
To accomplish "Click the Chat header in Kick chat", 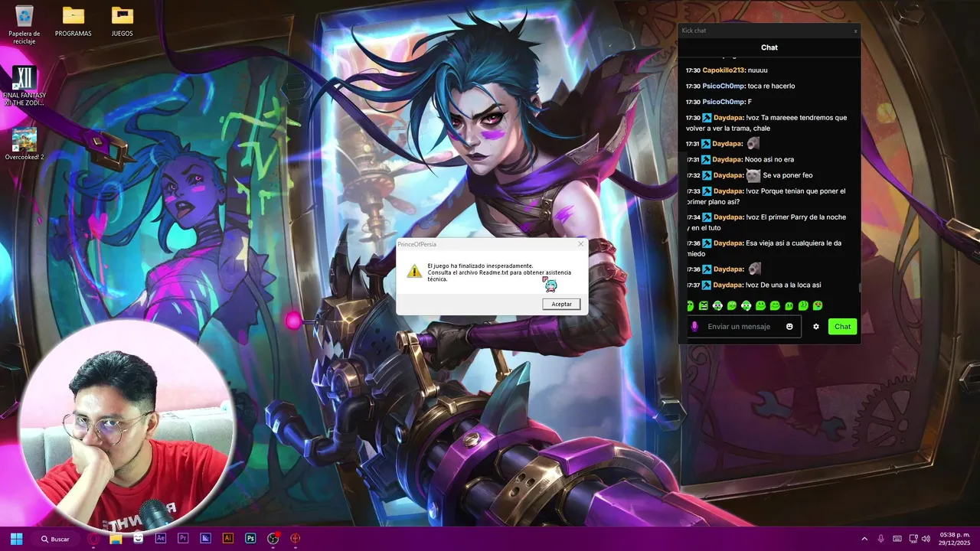I will [x=769, y=47].
